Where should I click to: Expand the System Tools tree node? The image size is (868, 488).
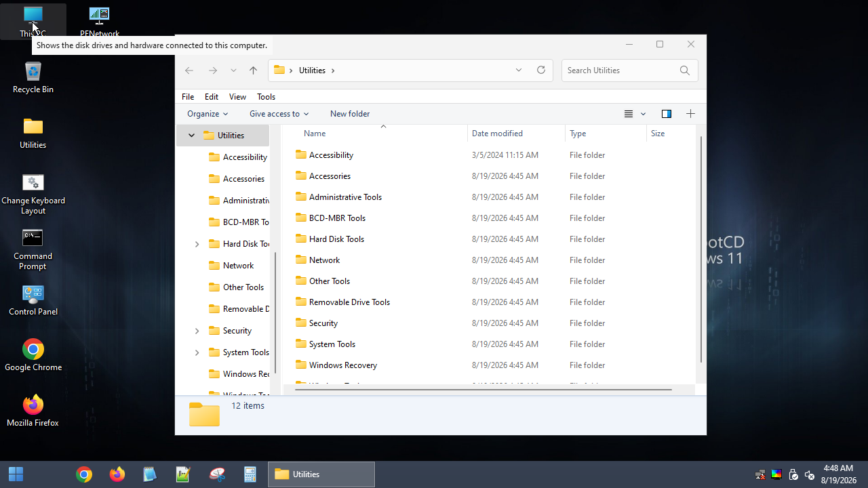[197, 352]
